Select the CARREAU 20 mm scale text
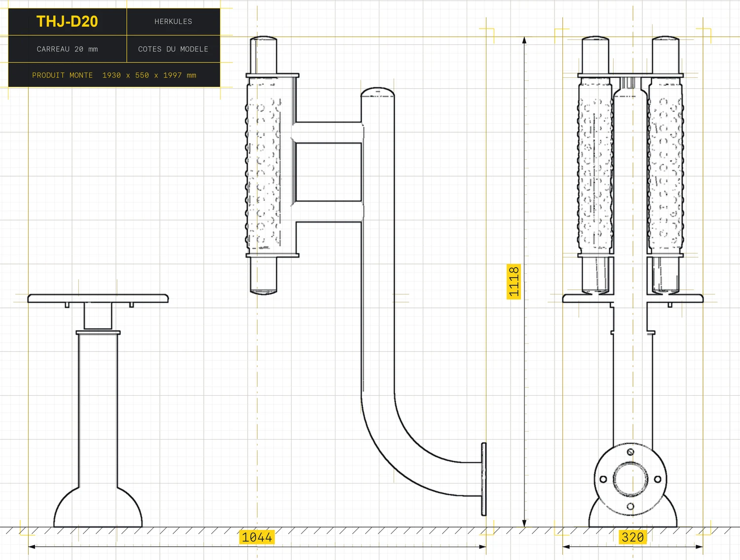 pyautogui.click(x=67, y=49)
